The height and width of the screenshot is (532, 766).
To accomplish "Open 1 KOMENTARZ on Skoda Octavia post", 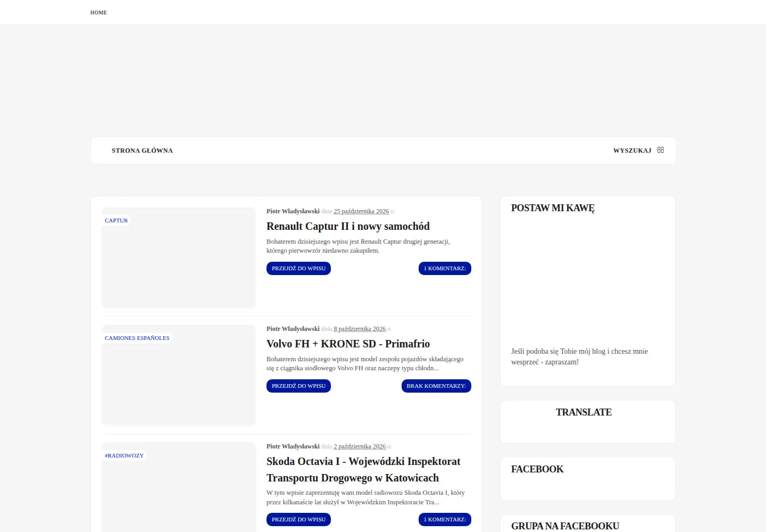I will click(445, 520).
